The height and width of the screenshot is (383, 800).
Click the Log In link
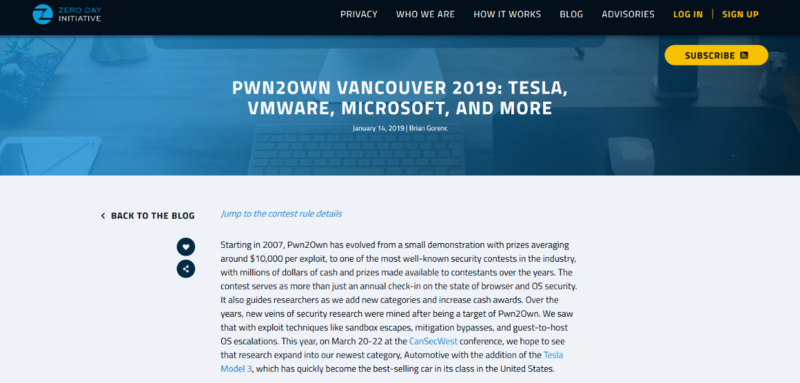pyautogui.click(x=688, y=14)
